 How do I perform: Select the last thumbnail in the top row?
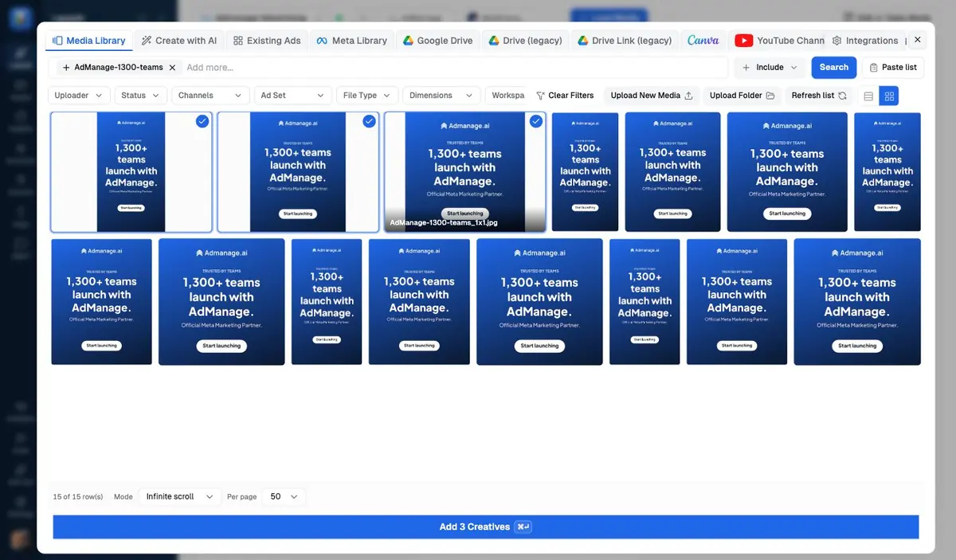tap(887, 172)
